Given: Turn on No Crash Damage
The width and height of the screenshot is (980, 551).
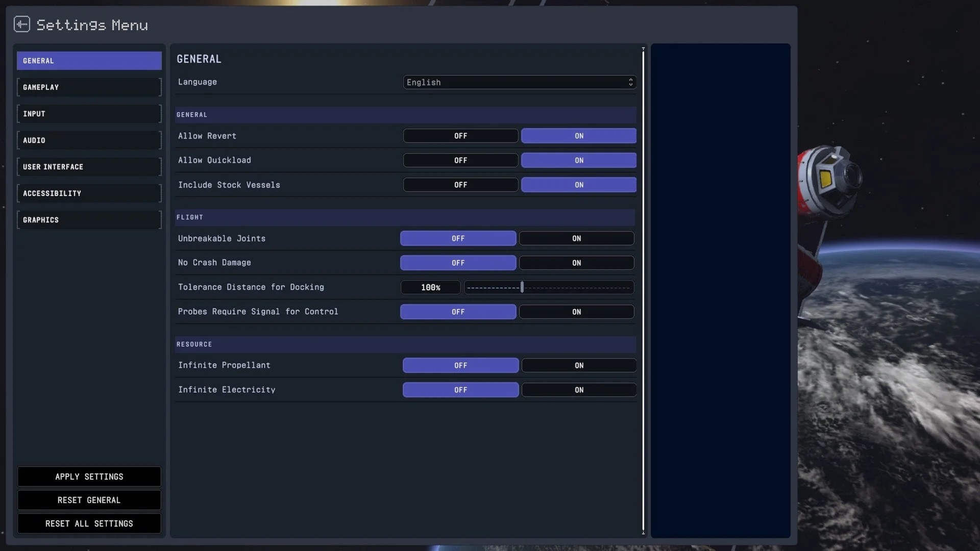Looking at the screenshot, I should click(576, 263).
